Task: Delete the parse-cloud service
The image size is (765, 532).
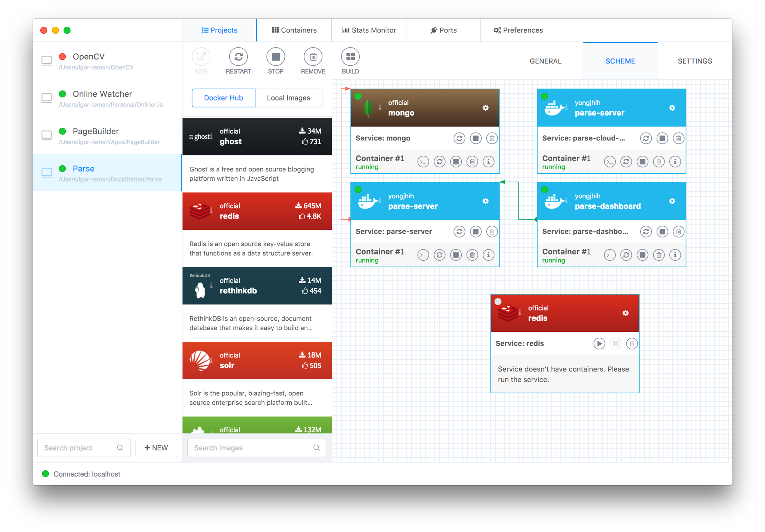Action: [x=679, y=138]
